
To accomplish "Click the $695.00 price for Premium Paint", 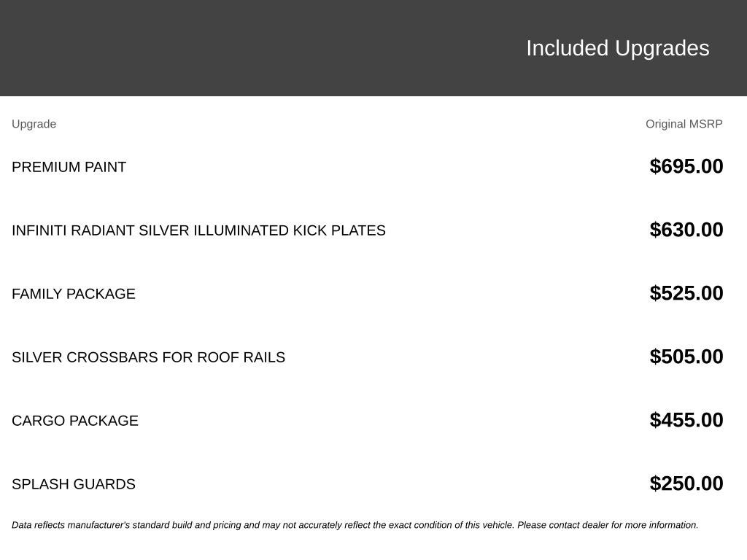I will click(686, 166).
